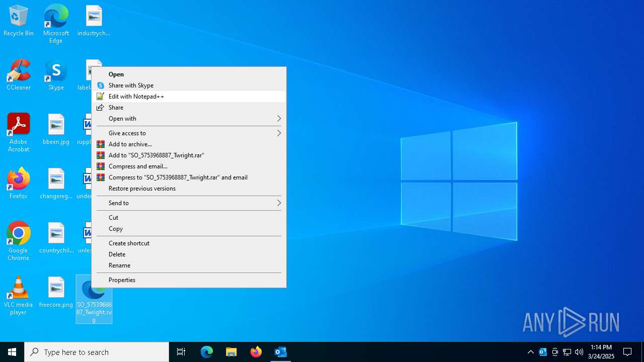This screenshot has height=362, width=644.
Task: Click Rename in the context menu
Action: coord(189,265)
